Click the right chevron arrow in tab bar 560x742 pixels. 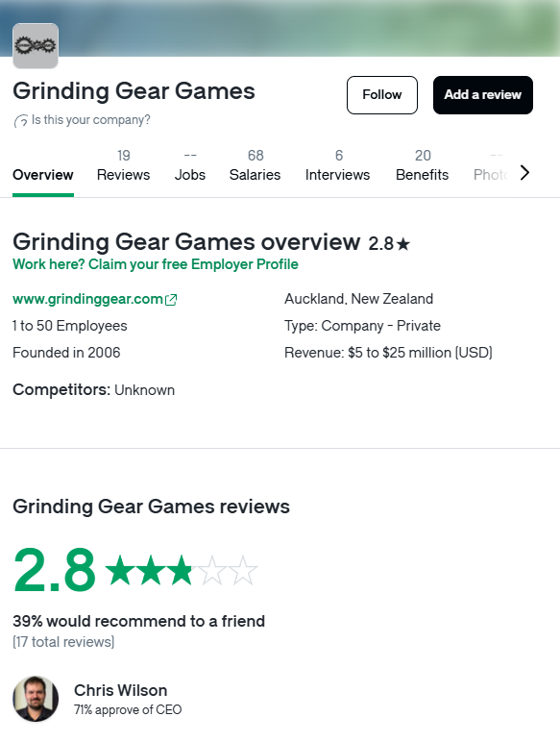pyautogui.click(x=524, y=173)
